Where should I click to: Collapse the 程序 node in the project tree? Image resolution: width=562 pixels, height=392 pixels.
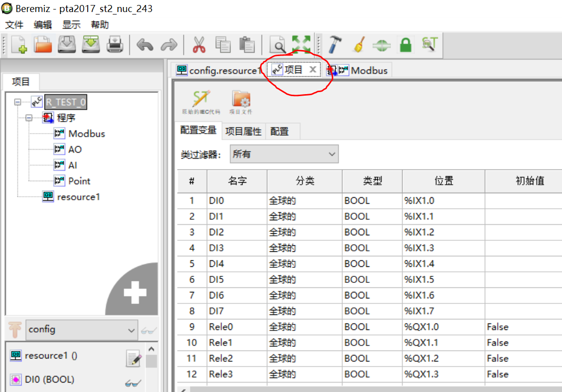tap(30, 118)
